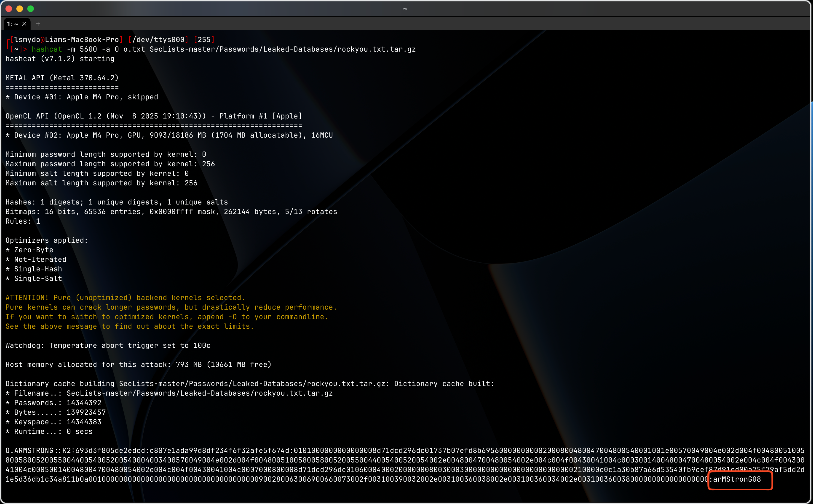This screenshot has width=813, height=504.
Task: Open a new tab with the plus icon
Action: pyautogui.click(x=38, y=24)
